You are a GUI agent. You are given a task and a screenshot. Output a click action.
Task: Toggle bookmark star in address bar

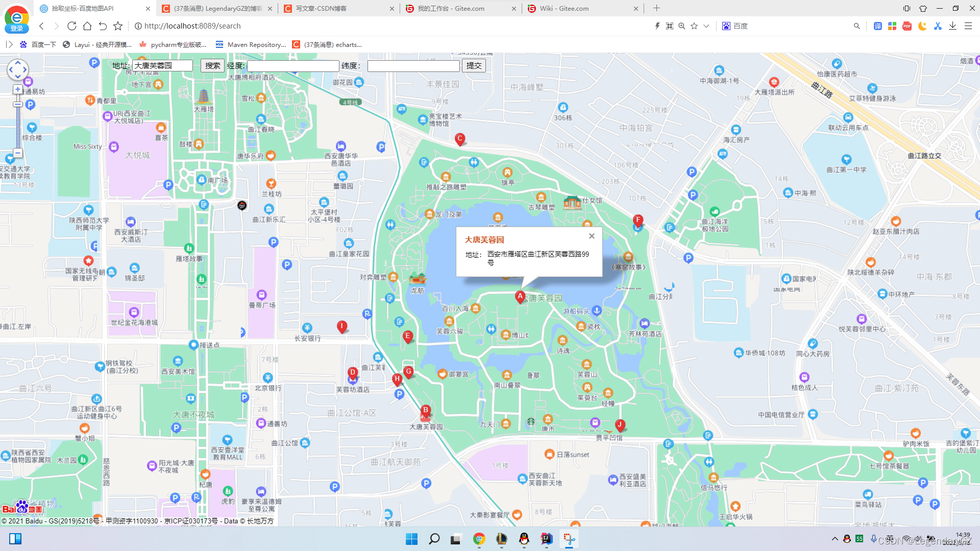[694, 26]
